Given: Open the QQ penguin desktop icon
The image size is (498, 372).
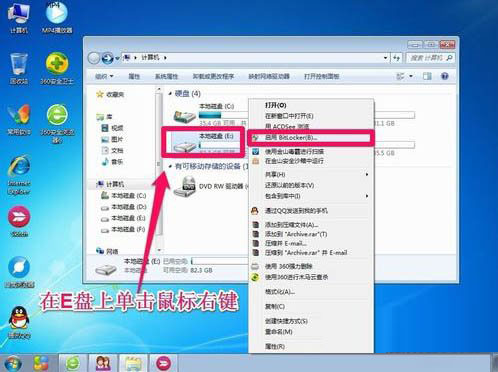Looking at the screenshot, I should point(19,323).
